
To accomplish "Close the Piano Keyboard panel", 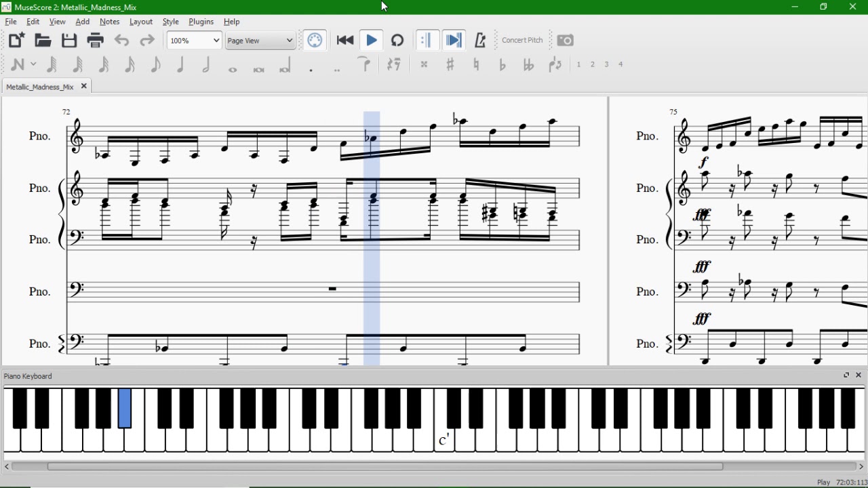I will coord(859,375).
